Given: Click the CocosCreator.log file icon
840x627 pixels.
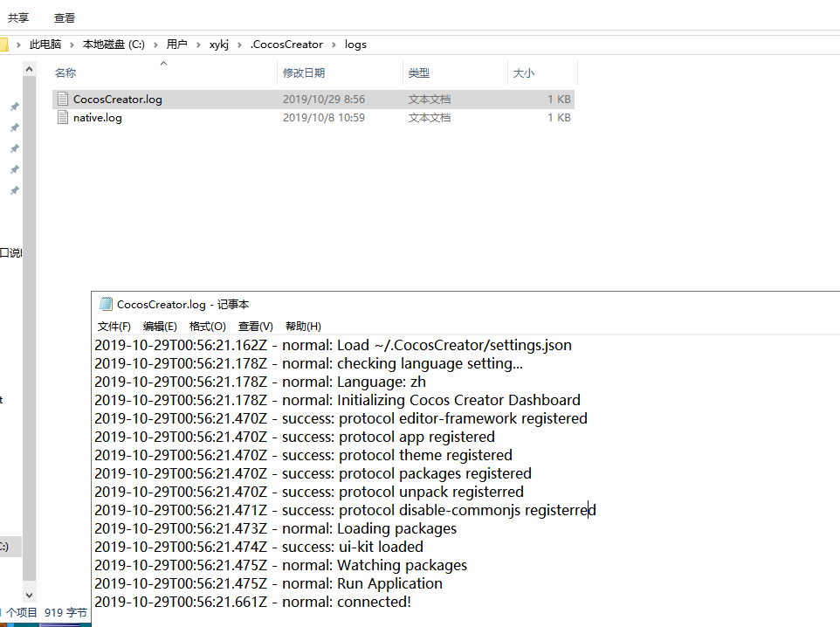Looking at the screenshot, I should 63,100.
